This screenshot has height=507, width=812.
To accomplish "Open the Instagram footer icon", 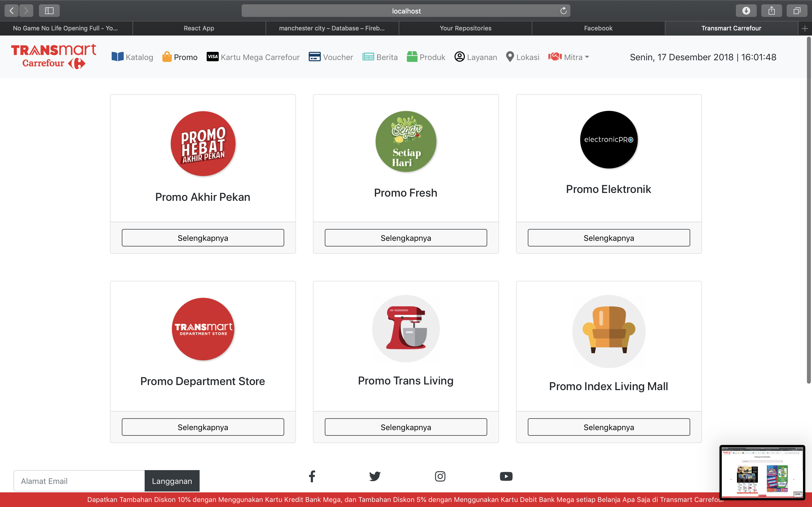I will point(440,476).
